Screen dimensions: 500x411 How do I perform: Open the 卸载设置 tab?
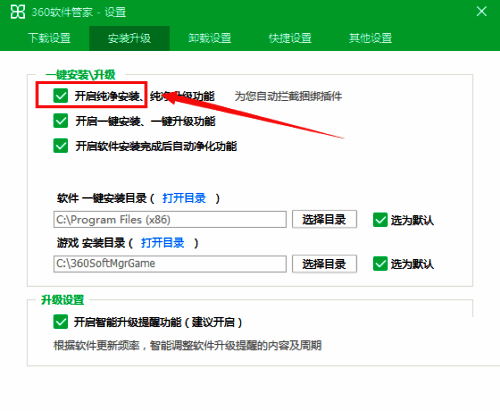click(210, 38)
